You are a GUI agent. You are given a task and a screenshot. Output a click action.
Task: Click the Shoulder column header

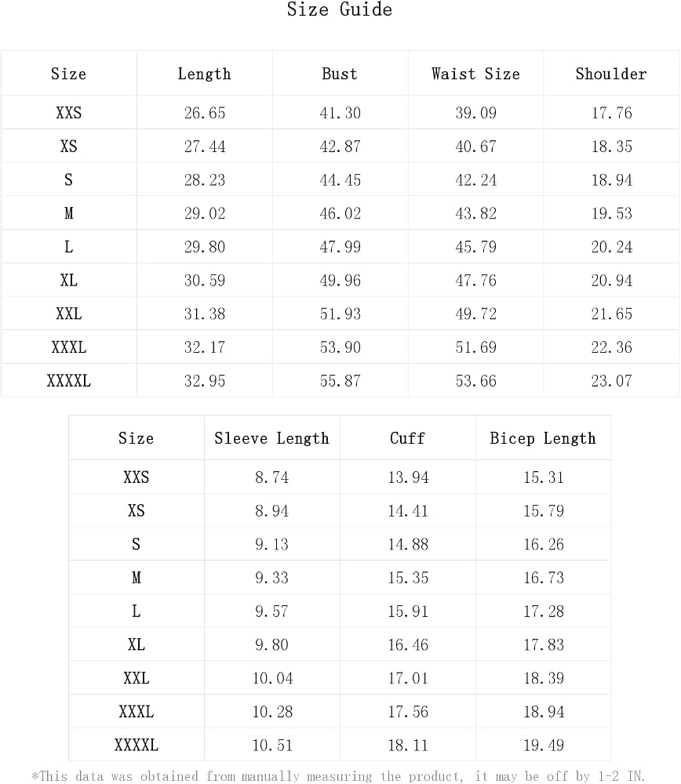pyautogui.click(x=611, y=74)
